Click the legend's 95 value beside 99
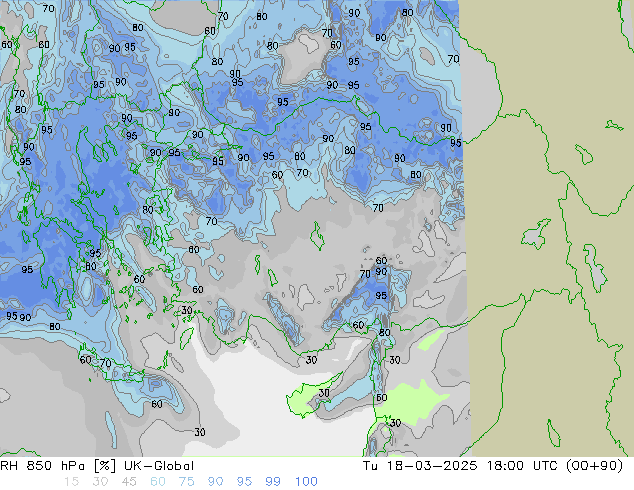Screen dimensions: 634x490 pos(244,482)
